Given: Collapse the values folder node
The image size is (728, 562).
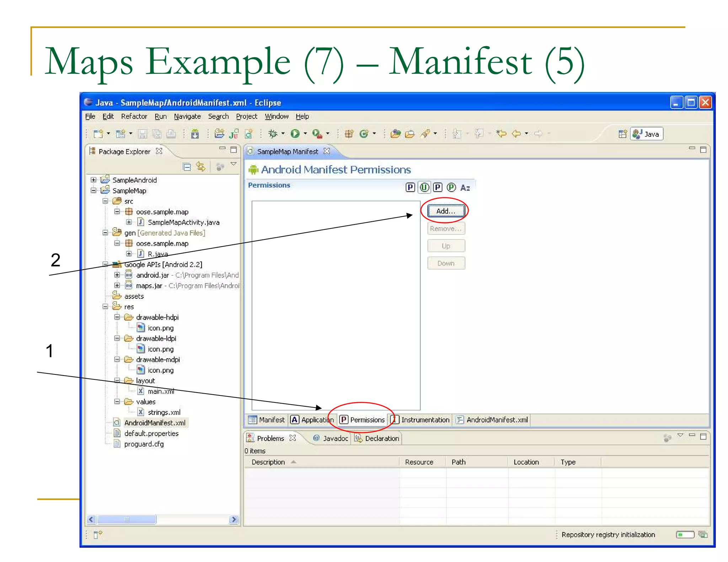Looking at the screenshot, I should tap(117, 401).
